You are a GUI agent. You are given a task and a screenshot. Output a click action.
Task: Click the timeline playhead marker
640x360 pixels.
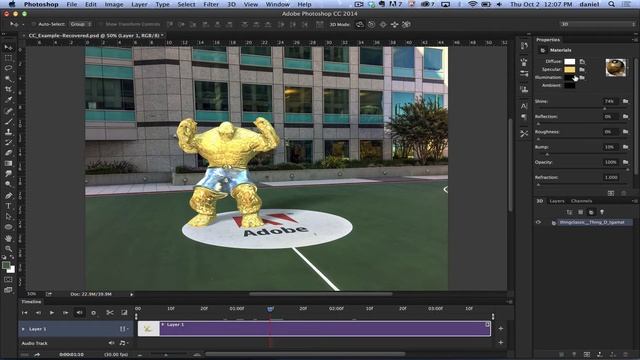(270, 309)
